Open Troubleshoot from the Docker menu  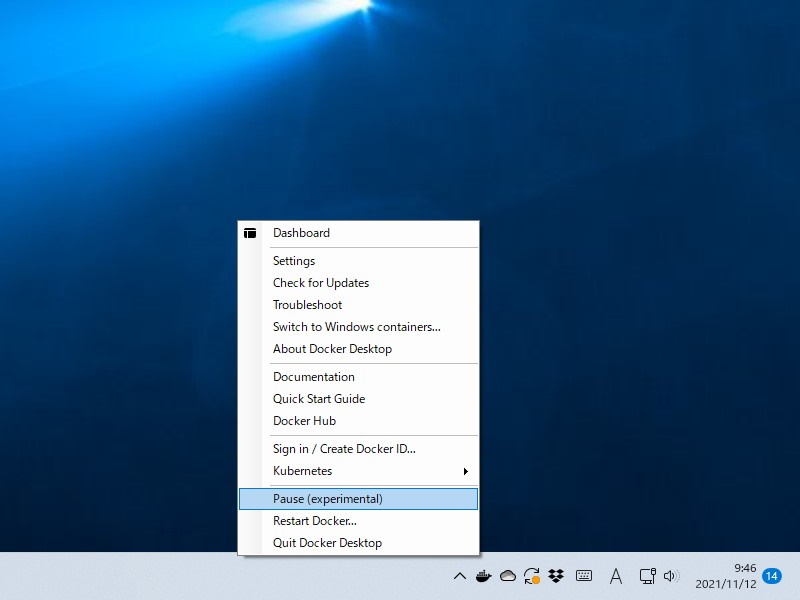pos(307,305)
